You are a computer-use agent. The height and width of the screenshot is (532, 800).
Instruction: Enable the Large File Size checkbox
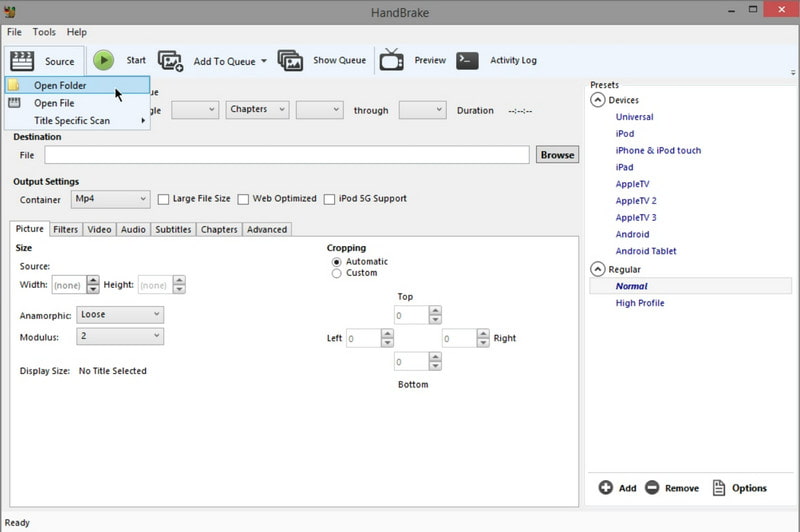click(x=163, y=199)
